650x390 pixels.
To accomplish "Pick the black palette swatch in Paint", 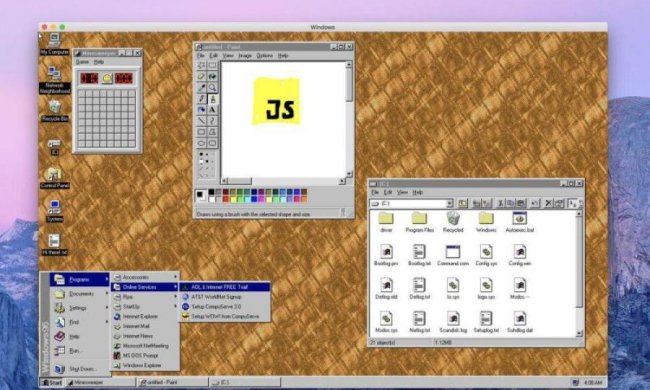I will (x=211, y=192).
